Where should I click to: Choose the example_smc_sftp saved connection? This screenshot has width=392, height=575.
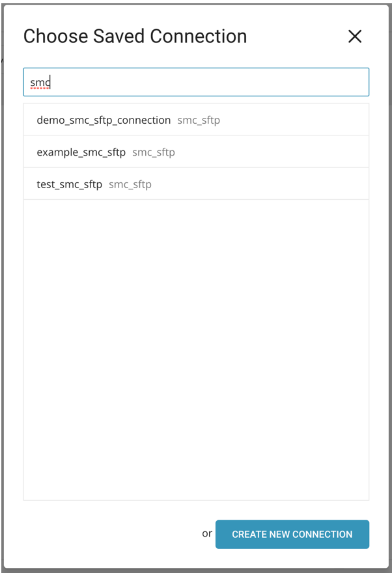click(x=81, y=152)
